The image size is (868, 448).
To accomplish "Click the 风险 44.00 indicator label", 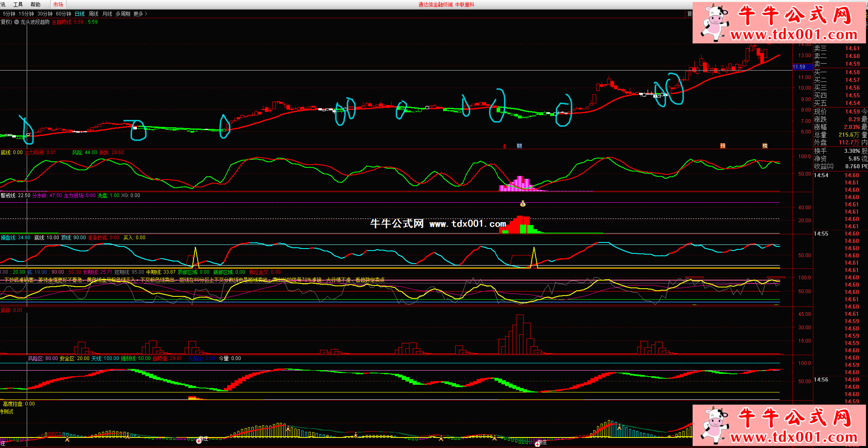I will [85, 152].
